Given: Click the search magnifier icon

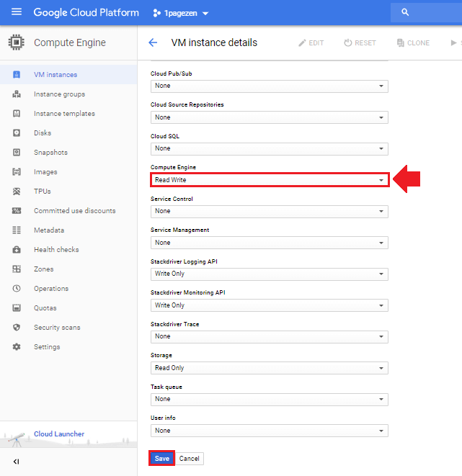Looking at the screenshot, I should [x=405, y=12].
